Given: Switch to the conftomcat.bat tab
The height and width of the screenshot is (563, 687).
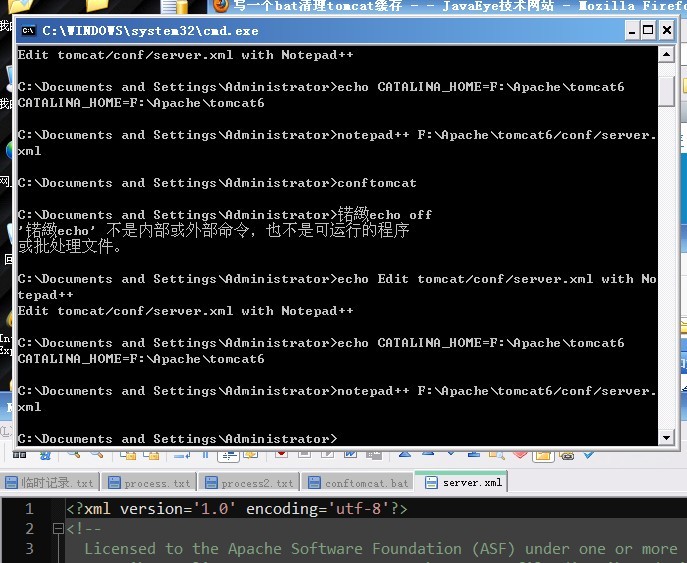Looking at the screenshot, I should 358,482.
